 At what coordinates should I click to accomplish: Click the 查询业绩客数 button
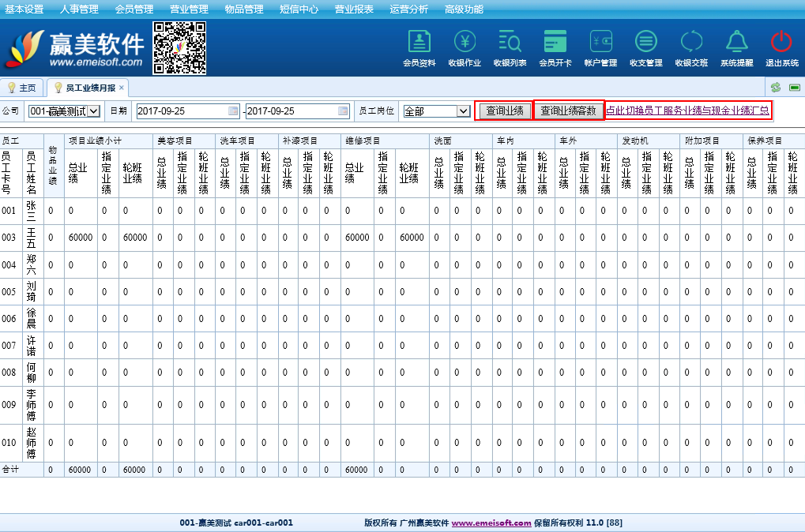coord(569,111)
